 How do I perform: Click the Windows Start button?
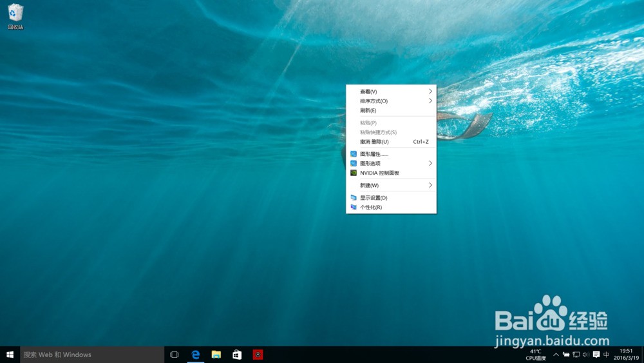pyautogui.click(x=10, y=355)
